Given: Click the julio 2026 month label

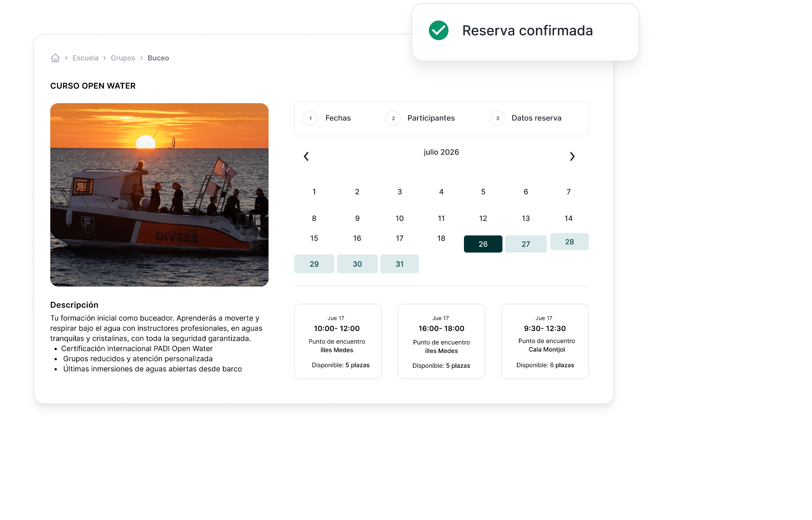Looking at the screenshot, I should coord(441,152).
